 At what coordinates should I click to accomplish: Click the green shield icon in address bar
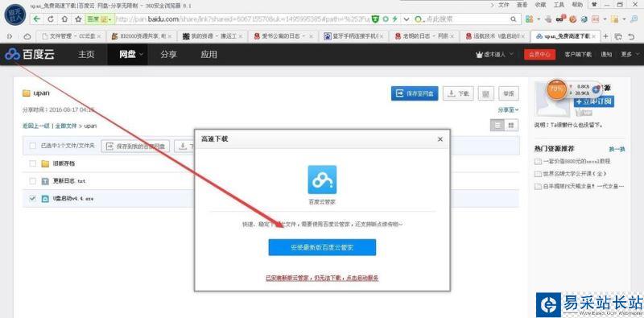pyautogui.click(x=376, y=19)
